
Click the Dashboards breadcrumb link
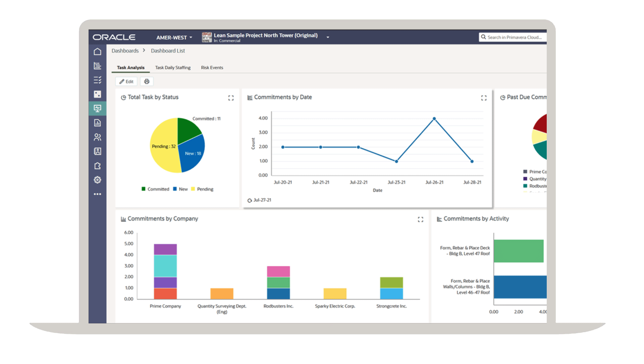125,51
